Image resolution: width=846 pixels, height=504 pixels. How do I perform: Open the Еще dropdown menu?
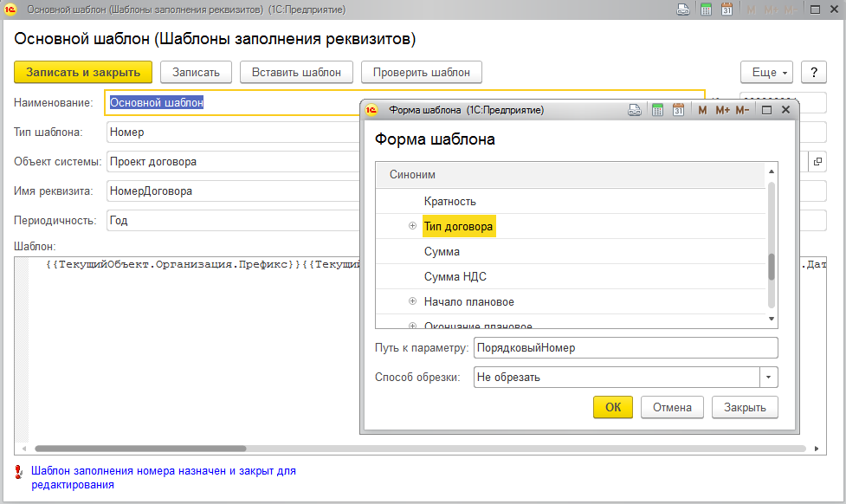[766, 72]
